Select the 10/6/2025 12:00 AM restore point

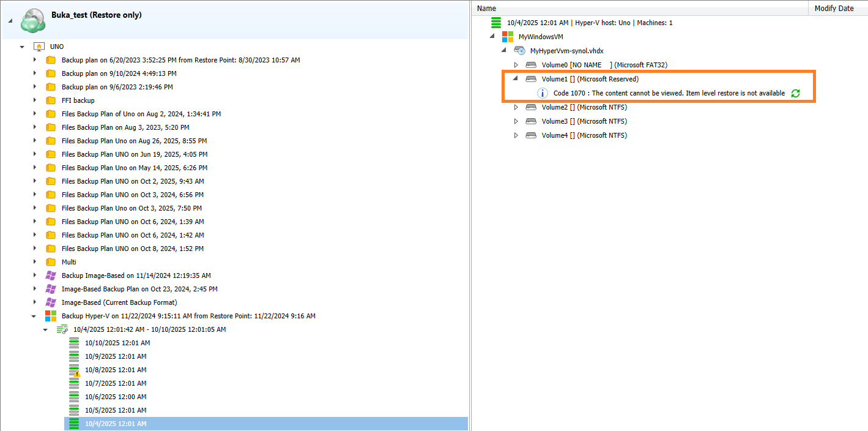coord(116,397)
